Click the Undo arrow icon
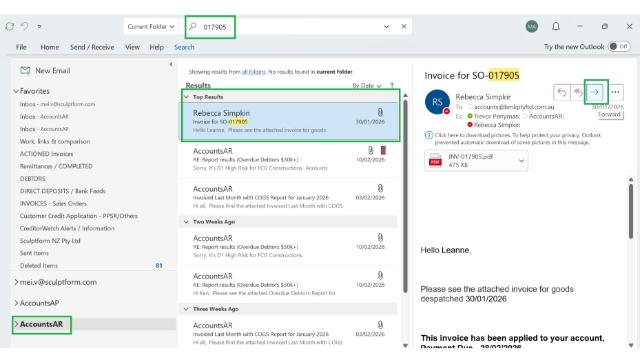The image size is (640, 360). [24, 27]
